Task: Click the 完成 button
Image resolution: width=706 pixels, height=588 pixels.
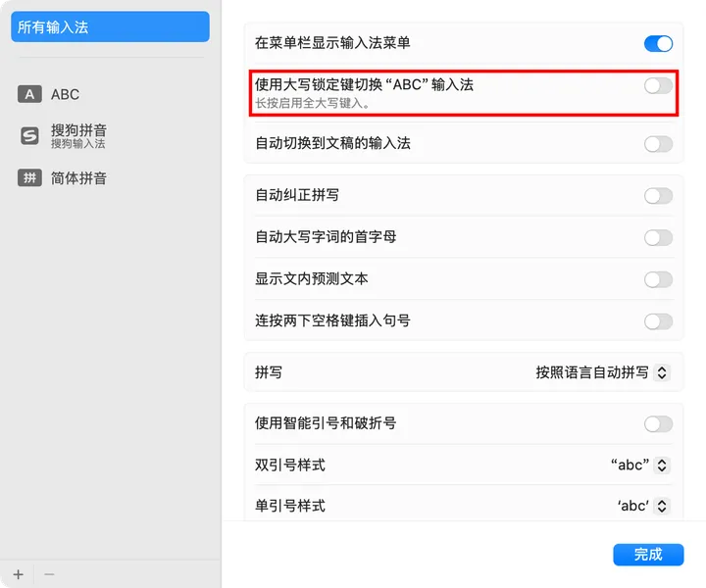Action: point(648,555)
